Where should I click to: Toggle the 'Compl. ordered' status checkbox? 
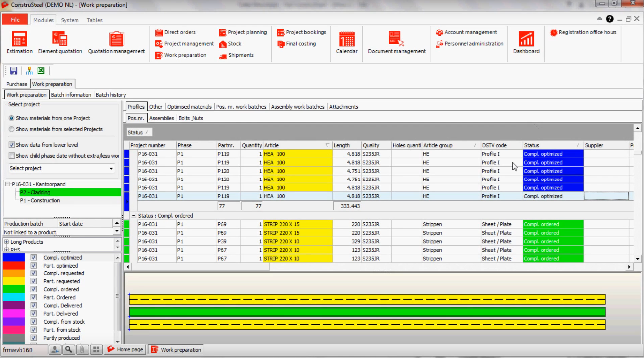(x=34, y=289)
